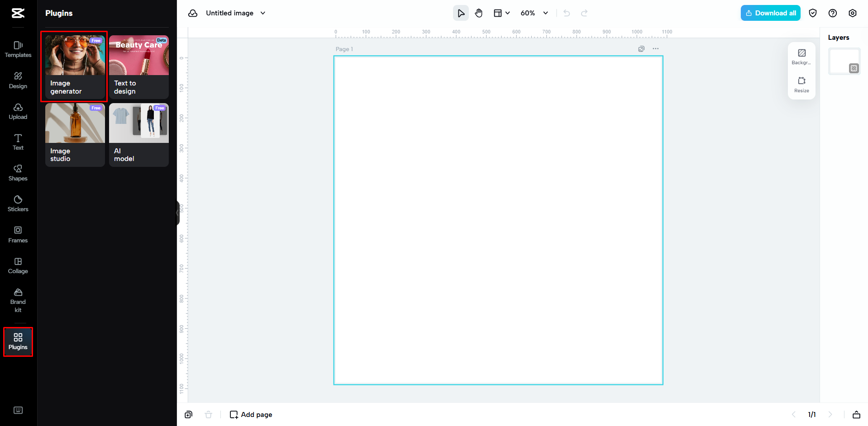Image resolution: width=868 pixels, height=426 pixels.
Task: Open the Shapes panel
Action: click(x=18, y=172)
